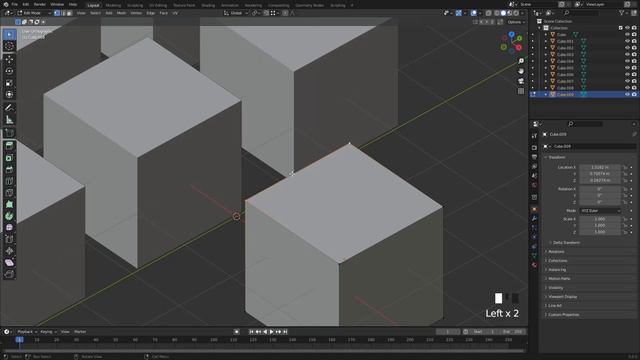This screenshot has height=360, width=640.
Task: Click the timeline current frame marker
Action: [19, 340]
